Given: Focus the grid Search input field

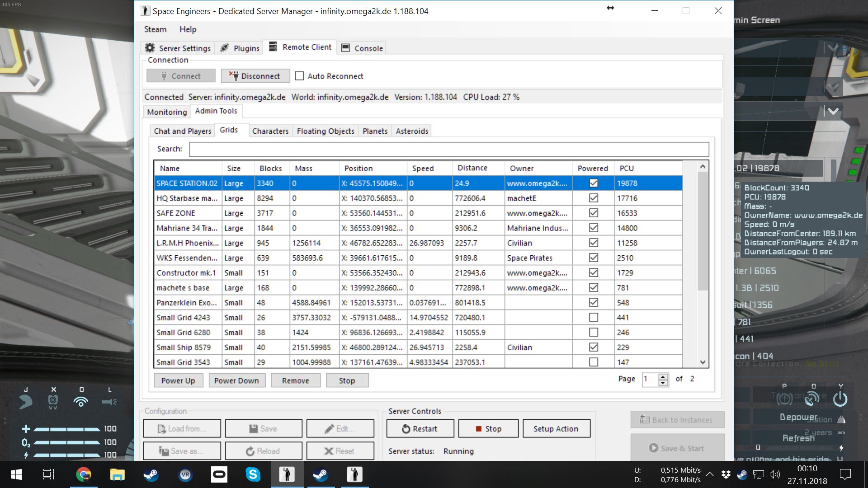Looking at the screenshot, I should [448, 149].
